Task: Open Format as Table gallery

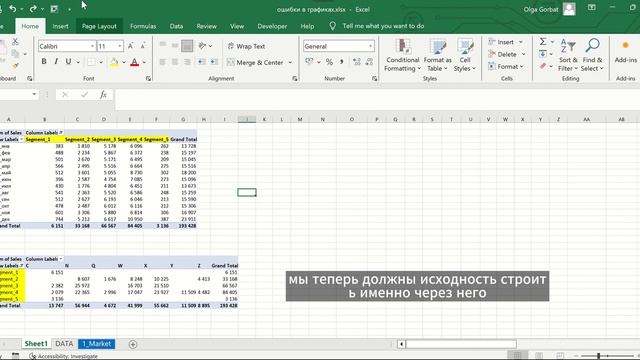Action: coord(438,55)
